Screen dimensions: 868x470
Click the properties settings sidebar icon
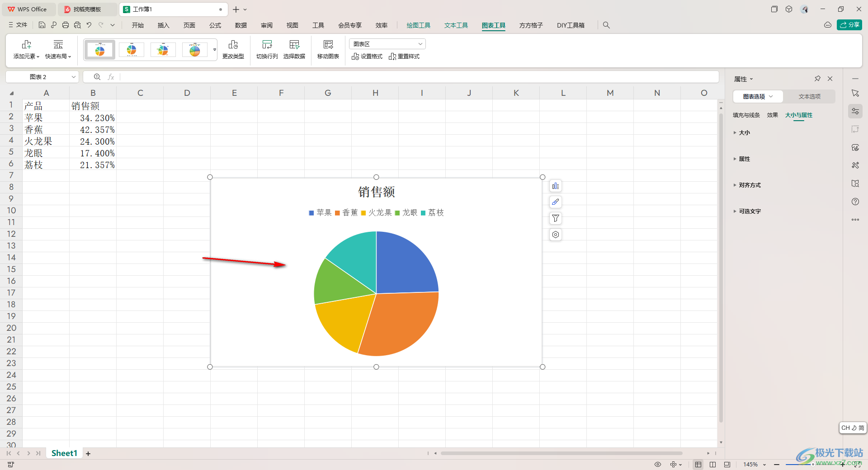[x=855, y=111]
